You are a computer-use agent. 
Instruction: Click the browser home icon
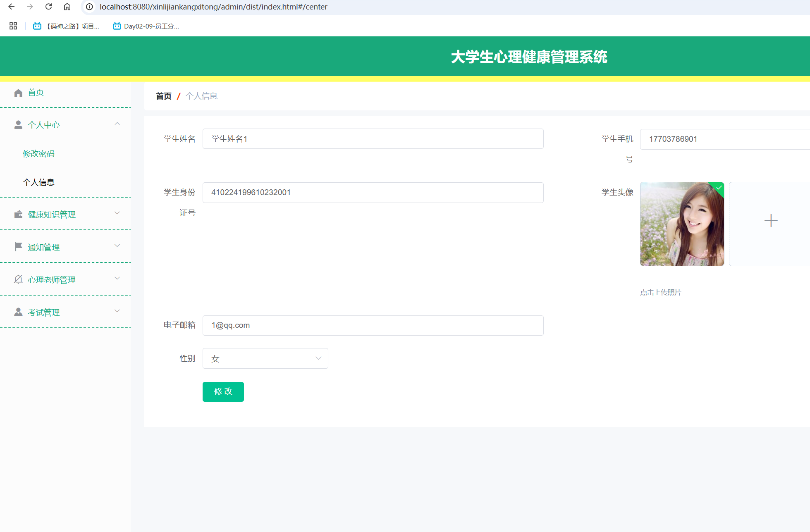(x=67, y=7)
